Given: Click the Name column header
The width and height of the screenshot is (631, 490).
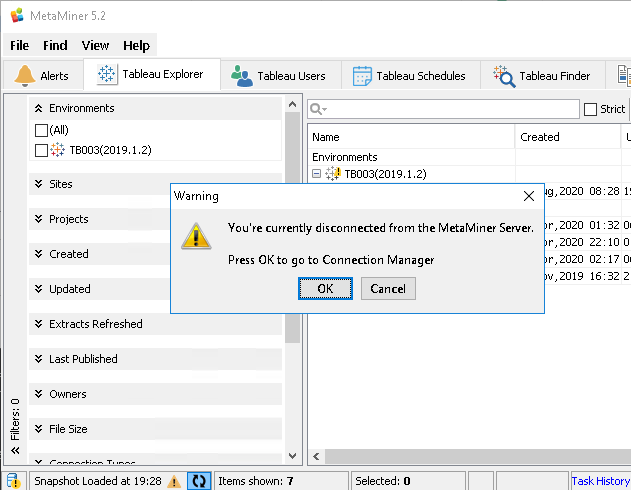Looking at the screenshot, I should 411,137.
